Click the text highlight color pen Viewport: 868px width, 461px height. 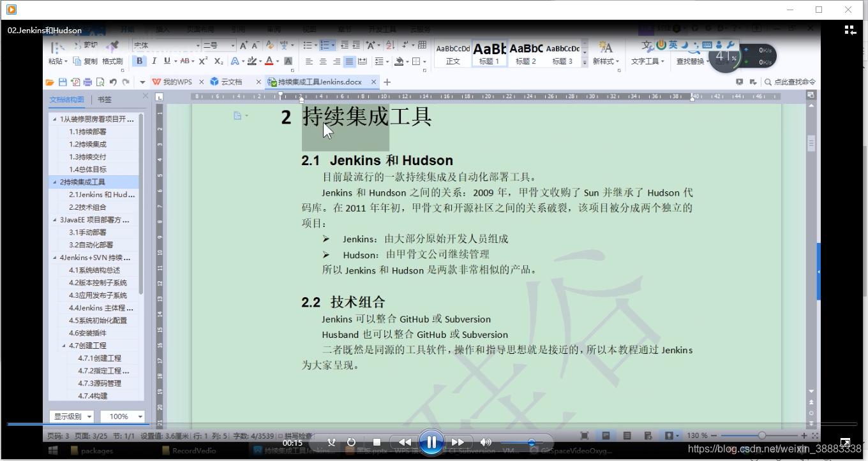[x=251, y=61]
